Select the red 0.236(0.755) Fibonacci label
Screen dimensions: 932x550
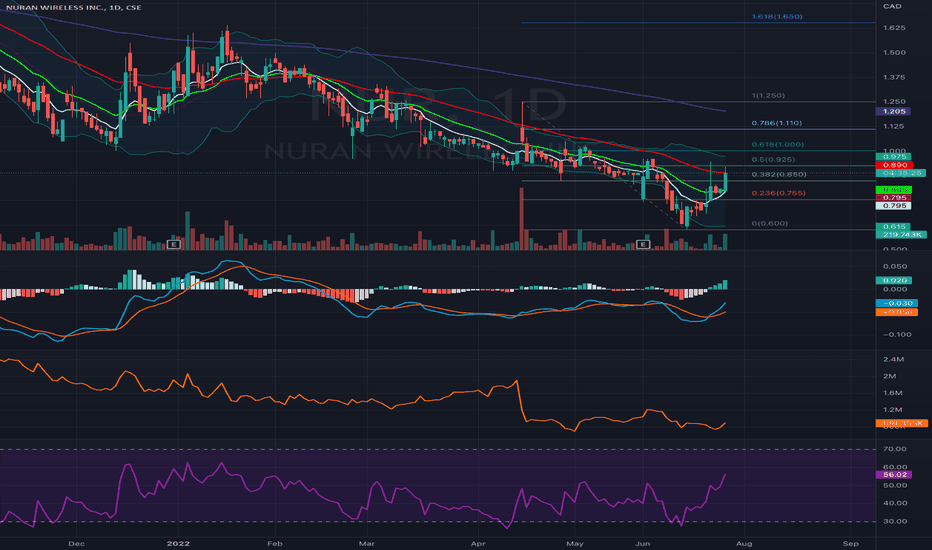coord(778,193)
